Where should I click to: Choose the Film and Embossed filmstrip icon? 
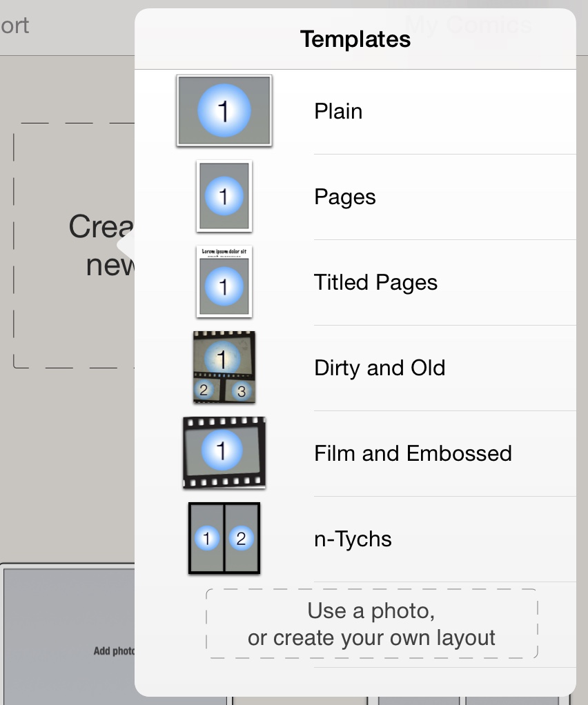pos(224,453)
